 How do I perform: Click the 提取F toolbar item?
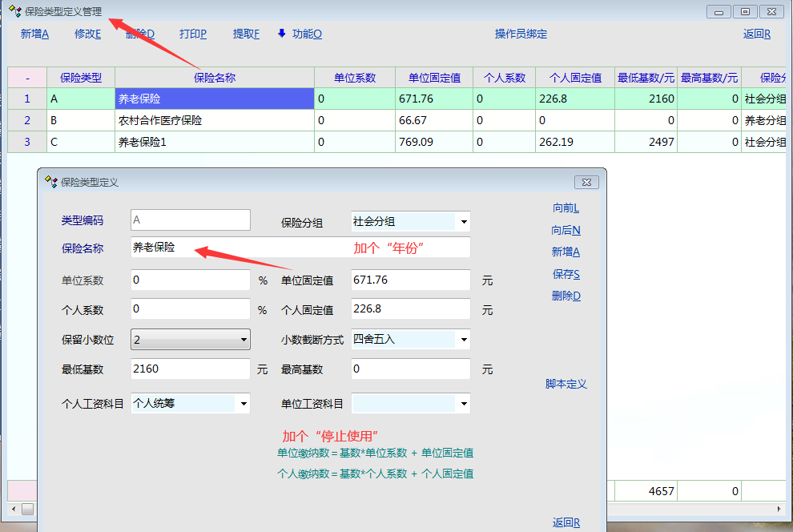[x=246, y=34]
